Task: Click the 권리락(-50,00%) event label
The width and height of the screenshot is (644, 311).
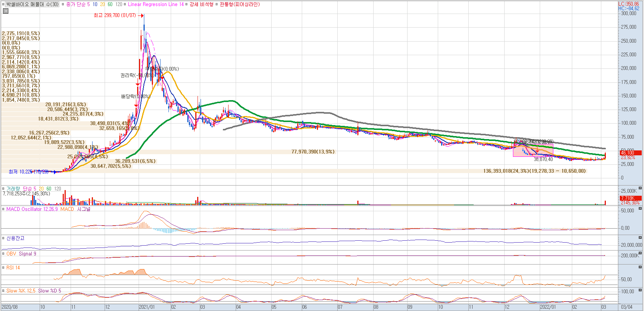Action: coord(137,75)
